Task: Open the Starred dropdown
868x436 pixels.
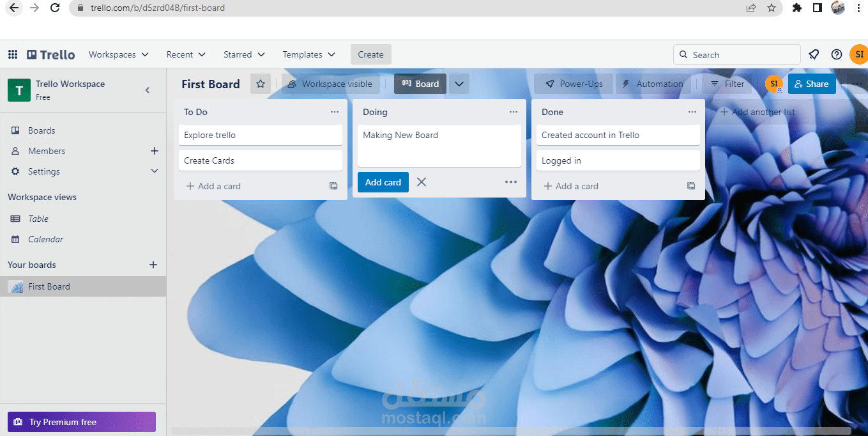Action: point(244,54)
